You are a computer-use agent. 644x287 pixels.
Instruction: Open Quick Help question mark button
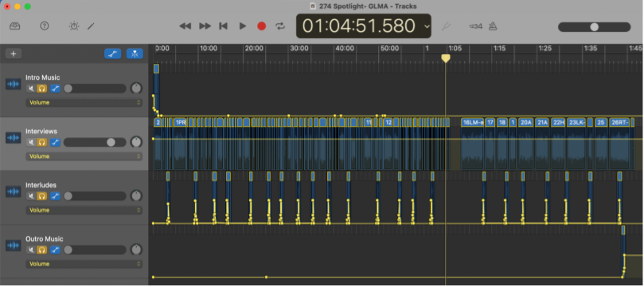click(x=45, y=26)
